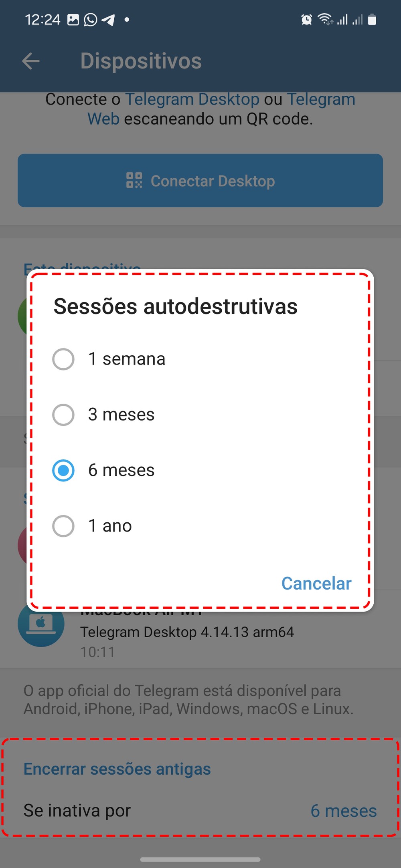
Task: Choose the 1 ano radio button
Action: [63, 526]
